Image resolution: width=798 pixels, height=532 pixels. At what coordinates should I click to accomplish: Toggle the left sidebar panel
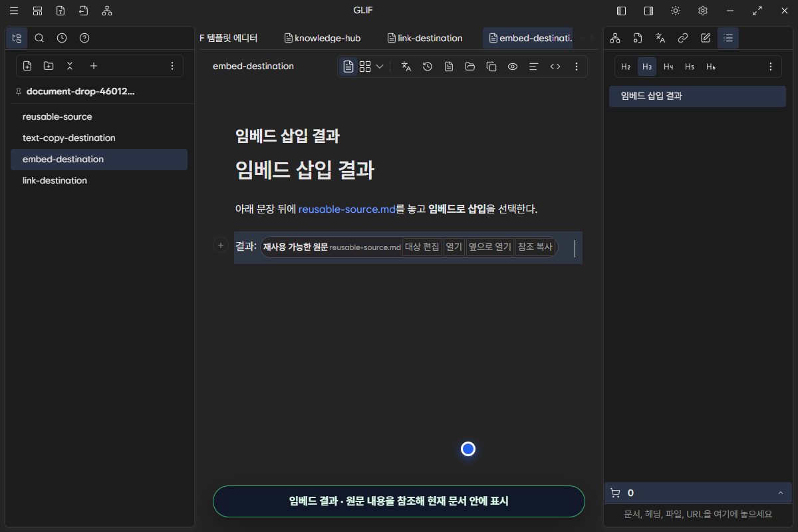coord(622,11)
